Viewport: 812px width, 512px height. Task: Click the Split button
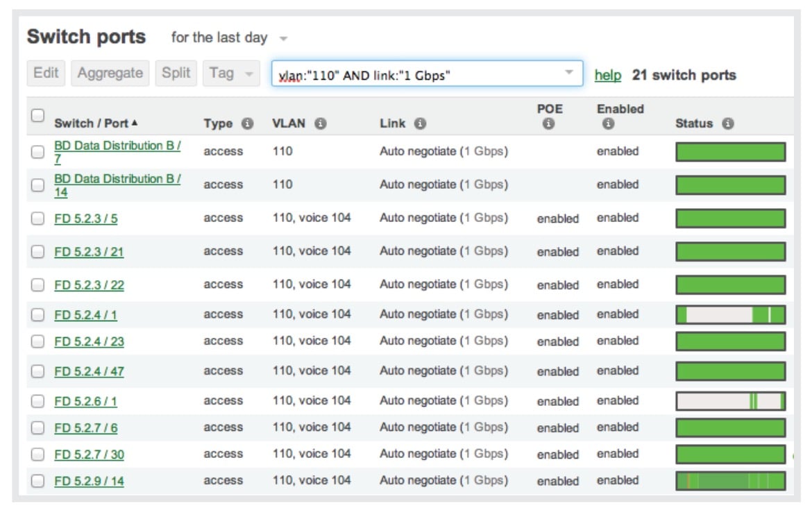[176, 73]
